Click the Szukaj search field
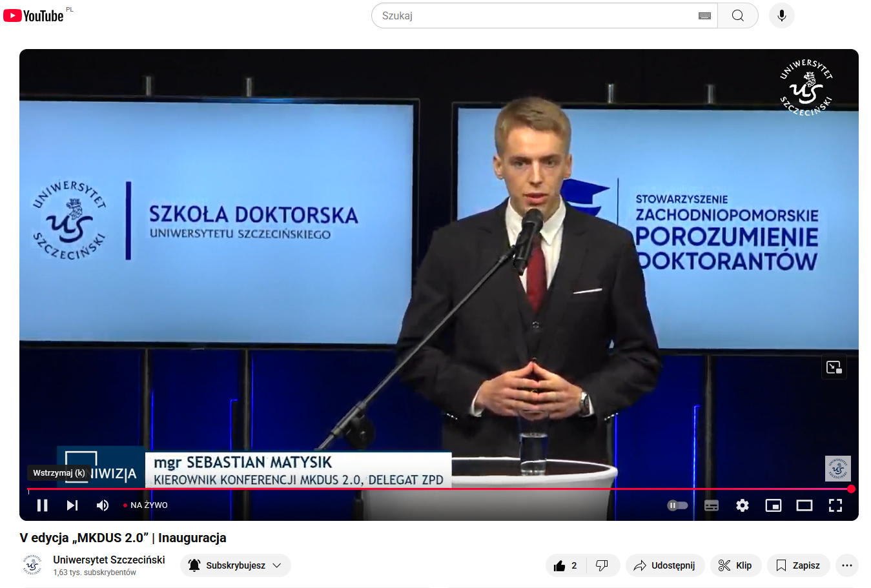 (x=536, y=15)
